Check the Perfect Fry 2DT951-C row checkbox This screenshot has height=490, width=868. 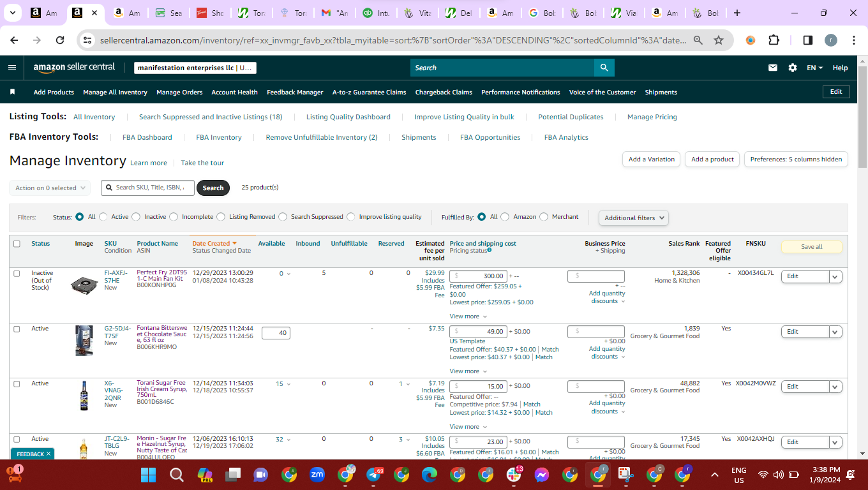pyautogui.click(x=17, y=273)
